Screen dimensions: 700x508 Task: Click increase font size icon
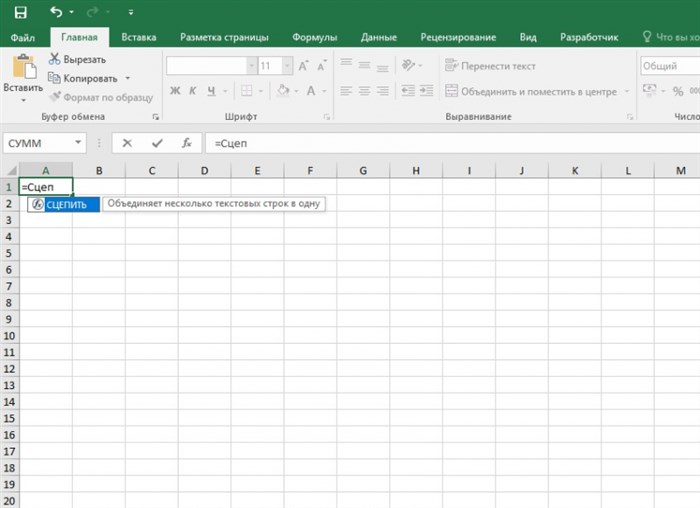click(x=303, y=66)
